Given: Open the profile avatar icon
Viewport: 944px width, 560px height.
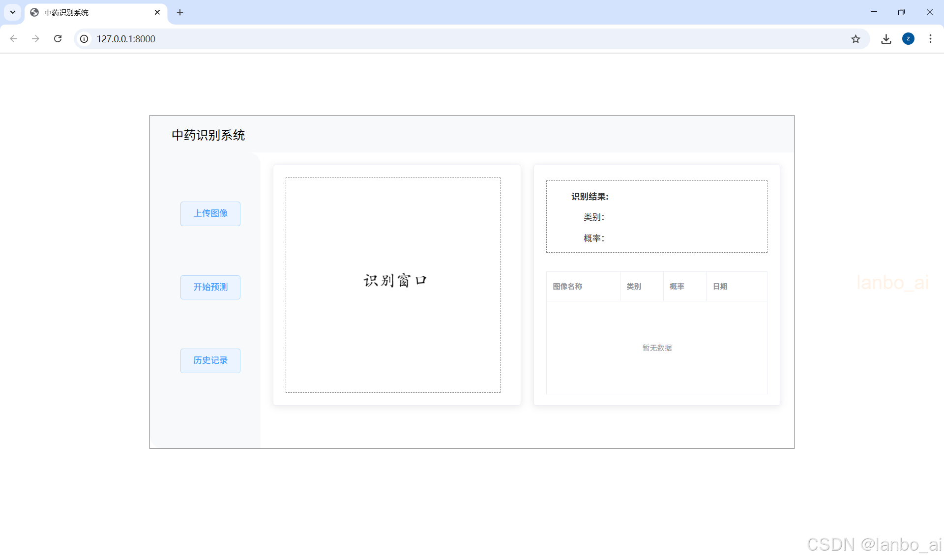Looking at the screenshot, I should click(908, 39).
